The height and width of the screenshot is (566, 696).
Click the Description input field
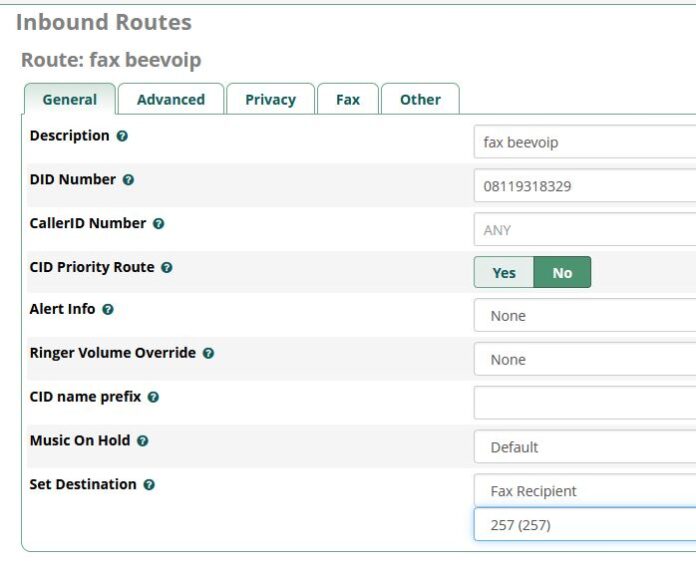(585, 142)
